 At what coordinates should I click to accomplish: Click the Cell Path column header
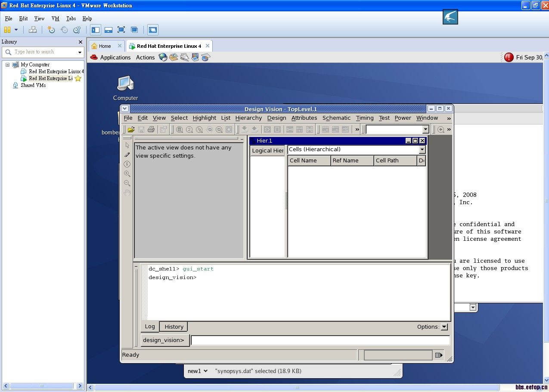click(395, 161)
